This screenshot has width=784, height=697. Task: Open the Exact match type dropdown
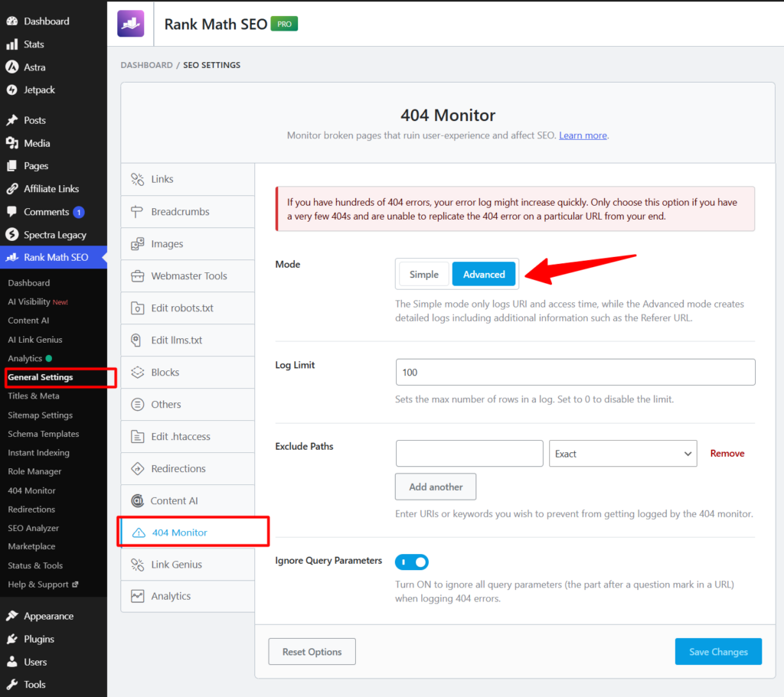623,454
